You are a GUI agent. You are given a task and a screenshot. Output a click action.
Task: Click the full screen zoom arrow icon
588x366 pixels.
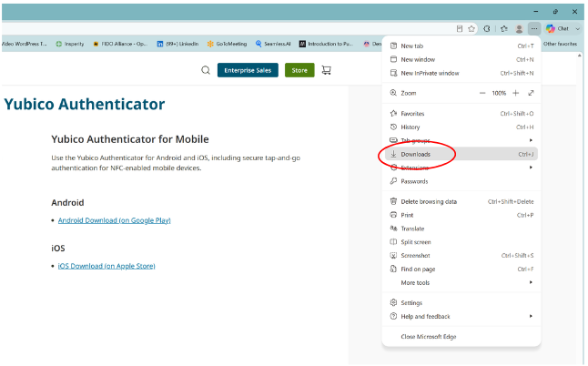[x=531, y=93]
